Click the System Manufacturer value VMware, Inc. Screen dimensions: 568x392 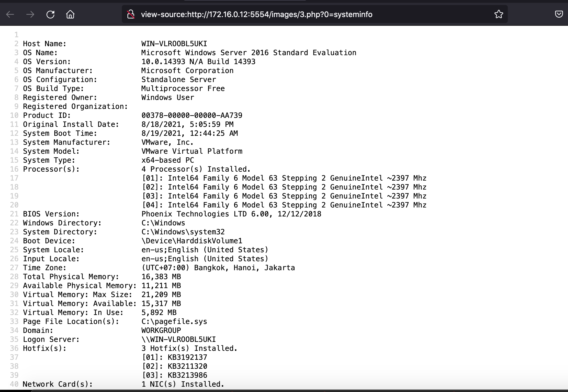point(167,142)
